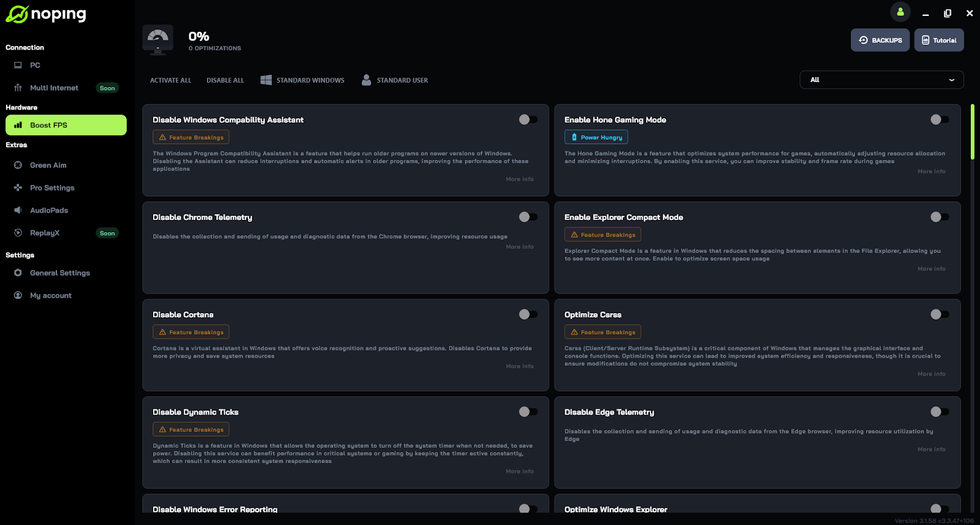
Task: Click the General Settings gear icon
Action: click(18, 273)
